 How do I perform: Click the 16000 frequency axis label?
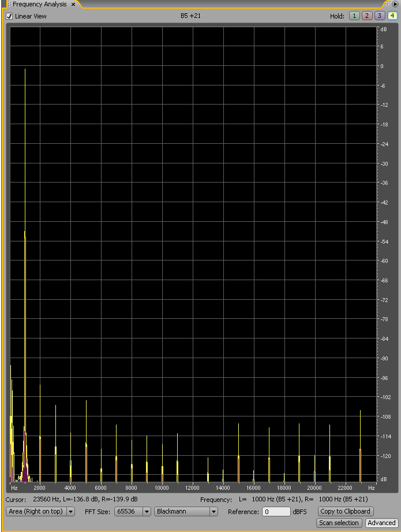pyautogui.click(x=253, y=488)
